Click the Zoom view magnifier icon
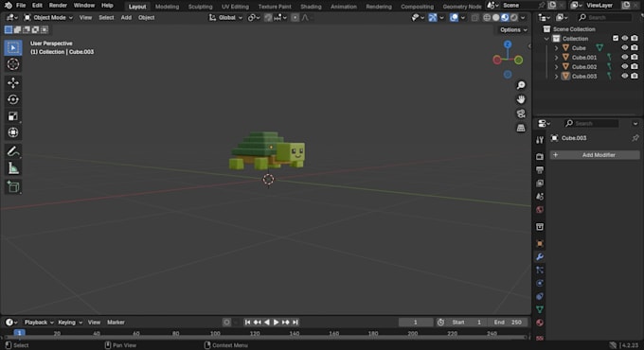 tap(521, 85)
